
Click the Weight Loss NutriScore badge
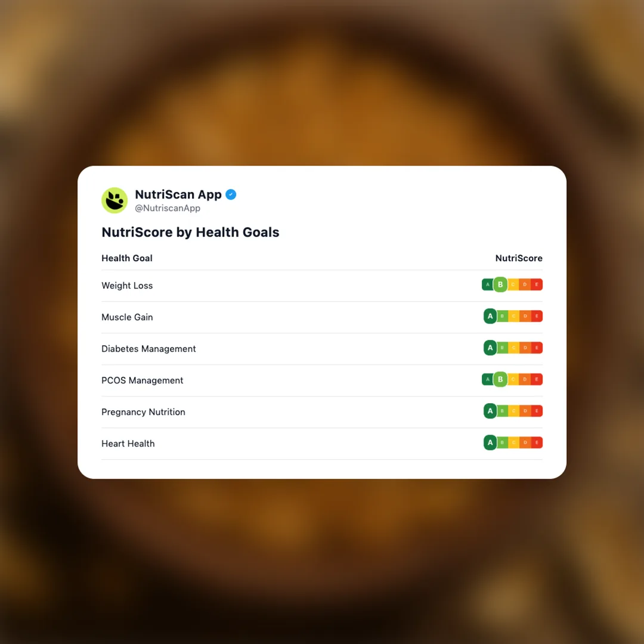(512, 285)
